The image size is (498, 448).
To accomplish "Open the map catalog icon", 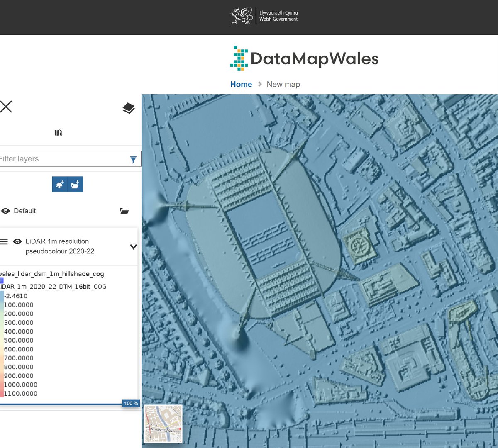I will 58,132.
